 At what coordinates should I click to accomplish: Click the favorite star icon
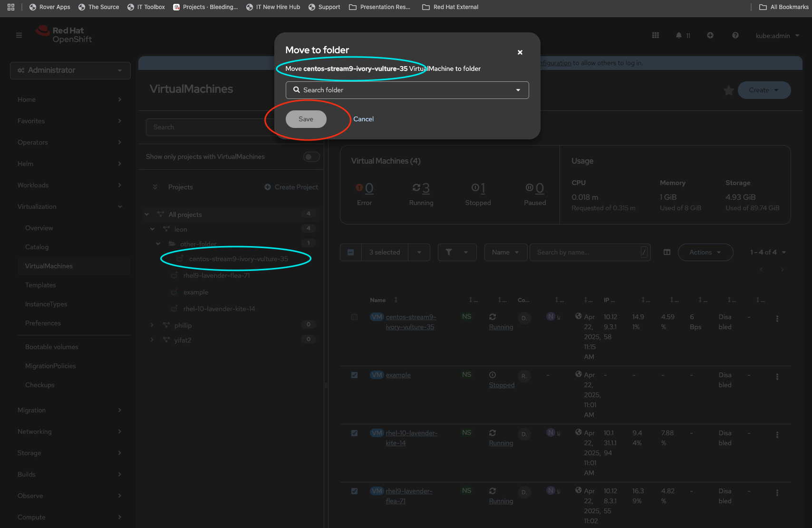(728, 90)
